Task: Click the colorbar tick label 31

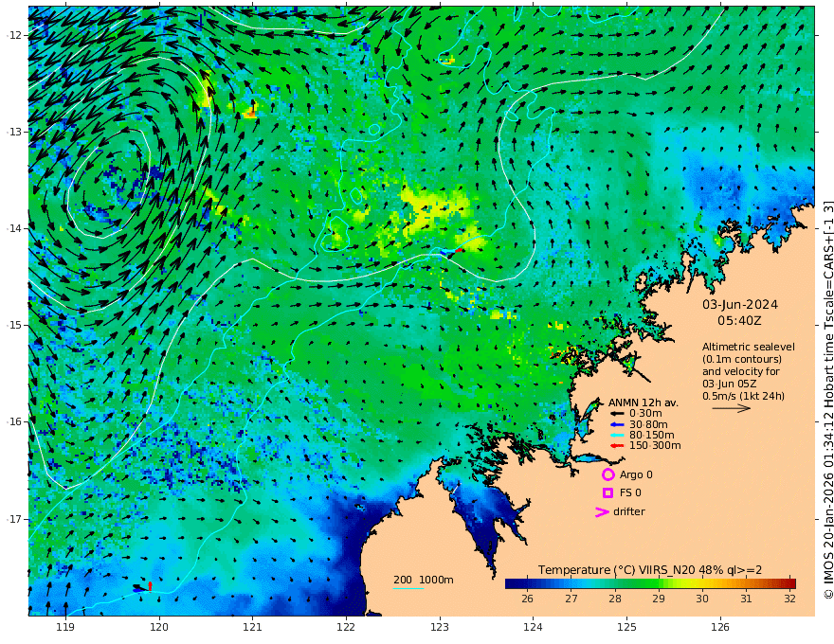Action: tap(746, 599)
